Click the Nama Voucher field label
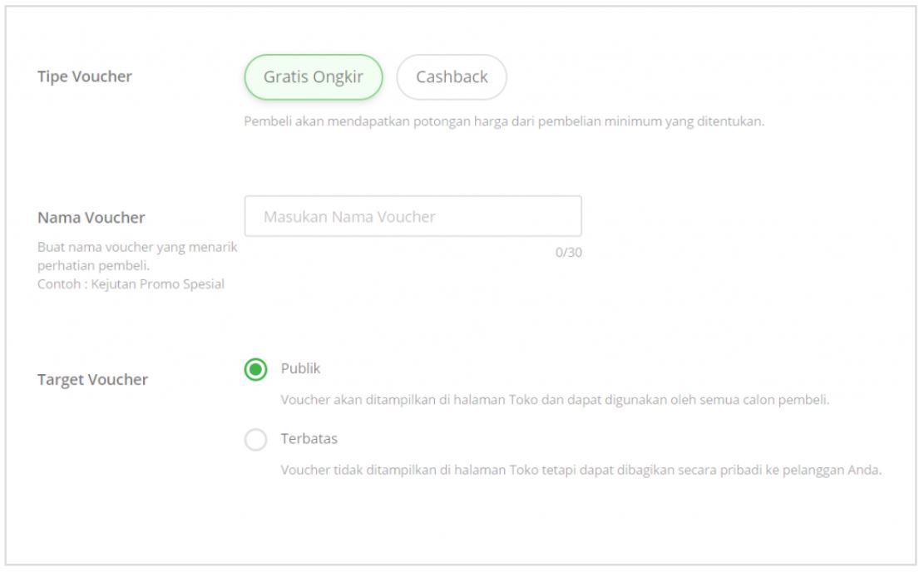 coord(91,217)
